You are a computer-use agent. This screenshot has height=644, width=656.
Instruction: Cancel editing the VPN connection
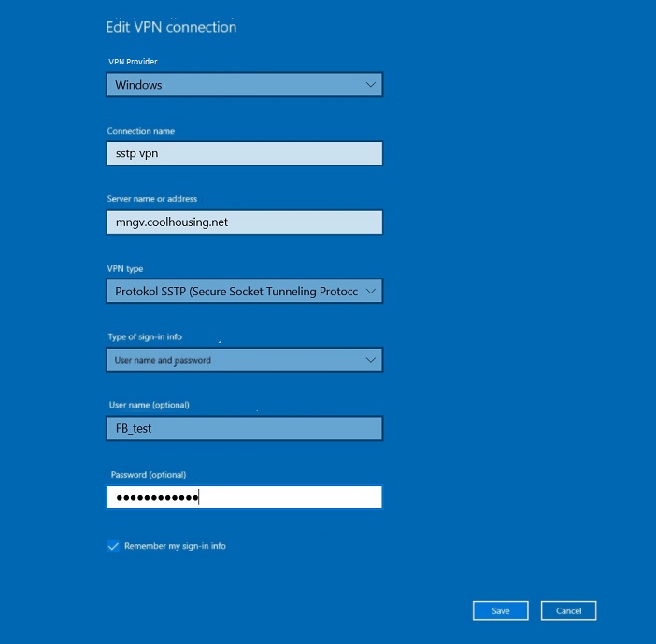(x=568, y=611)
